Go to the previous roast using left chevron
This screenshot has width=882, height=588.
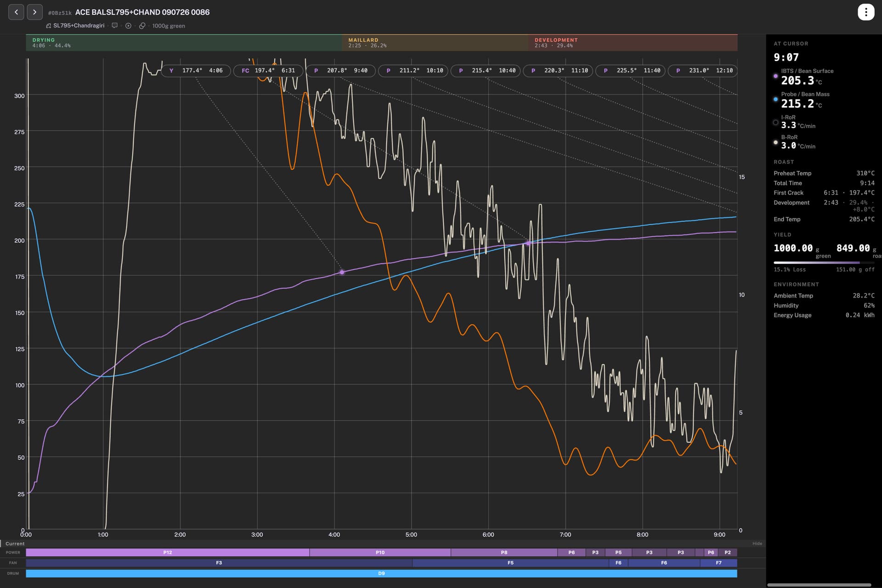16,12
